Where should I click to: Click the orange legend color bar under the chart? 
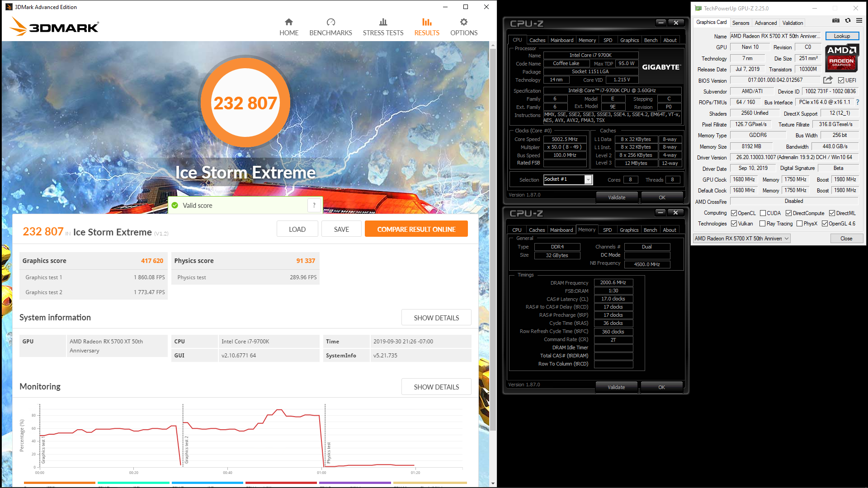tap(59, 483)
